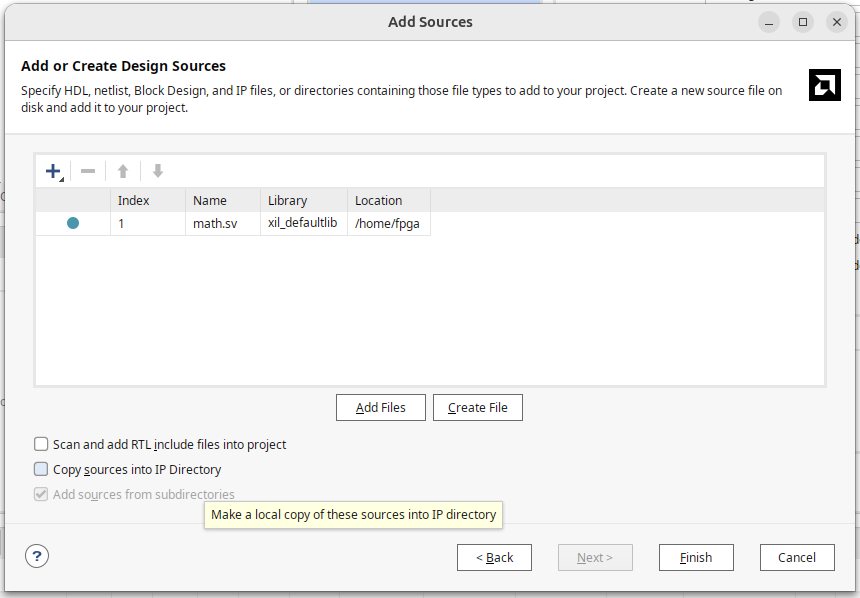The image size is (860, 598).
Task: Click the Create File button
Action: 477,407
